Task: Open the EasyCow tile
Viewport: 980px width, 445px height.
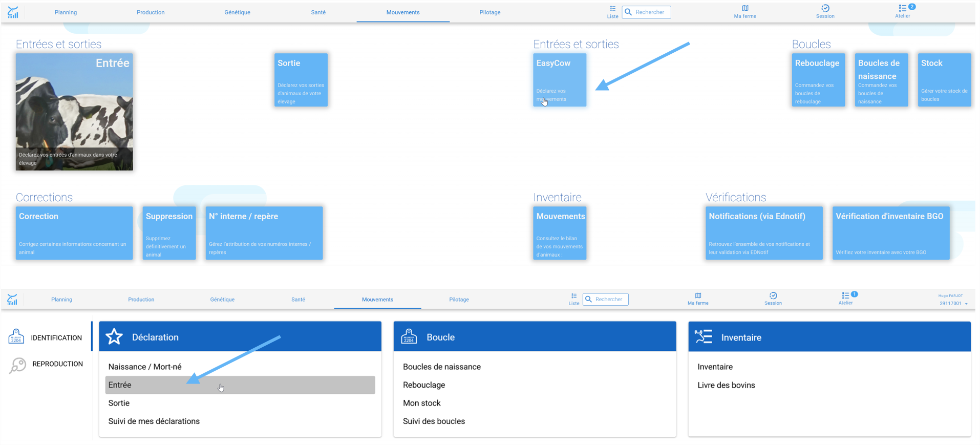Action: tap(560, 80)
